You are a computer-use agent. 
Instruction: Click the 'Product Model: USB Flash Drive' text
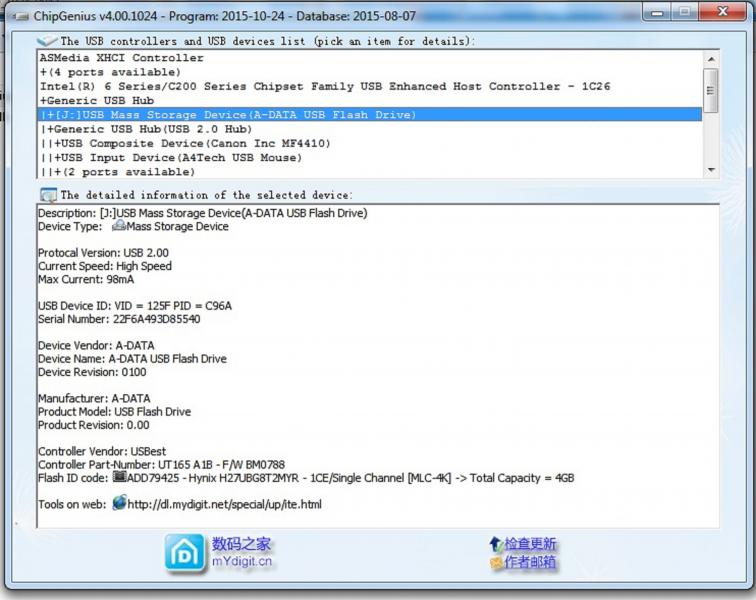(x=114, y=412)
